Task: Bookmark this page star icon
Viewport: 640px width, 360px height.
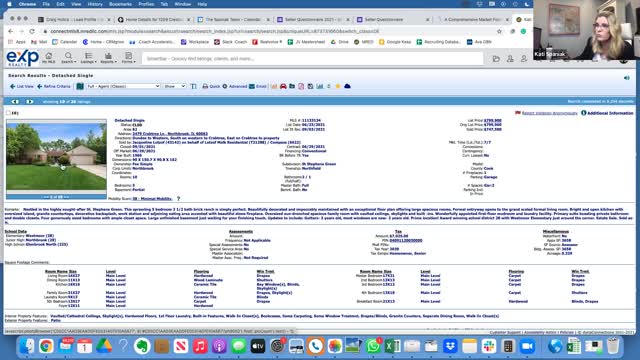Action: tap(499, 31)
